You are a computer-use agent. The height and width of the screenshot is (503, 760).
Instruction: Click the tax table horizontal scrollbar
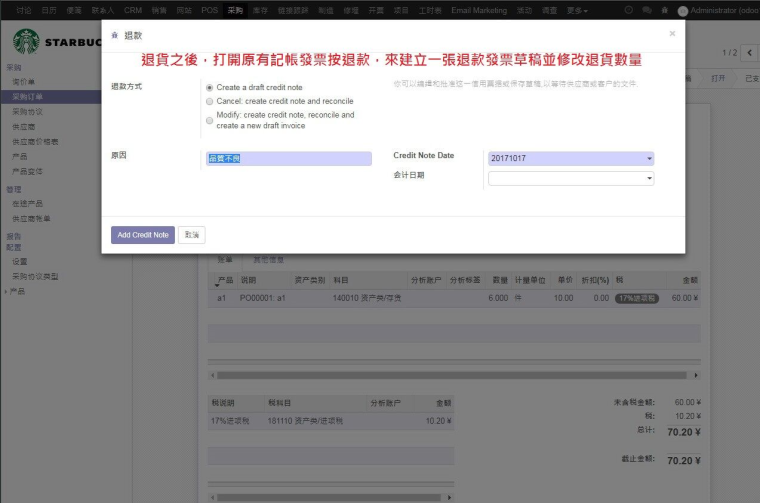(329, 497)
